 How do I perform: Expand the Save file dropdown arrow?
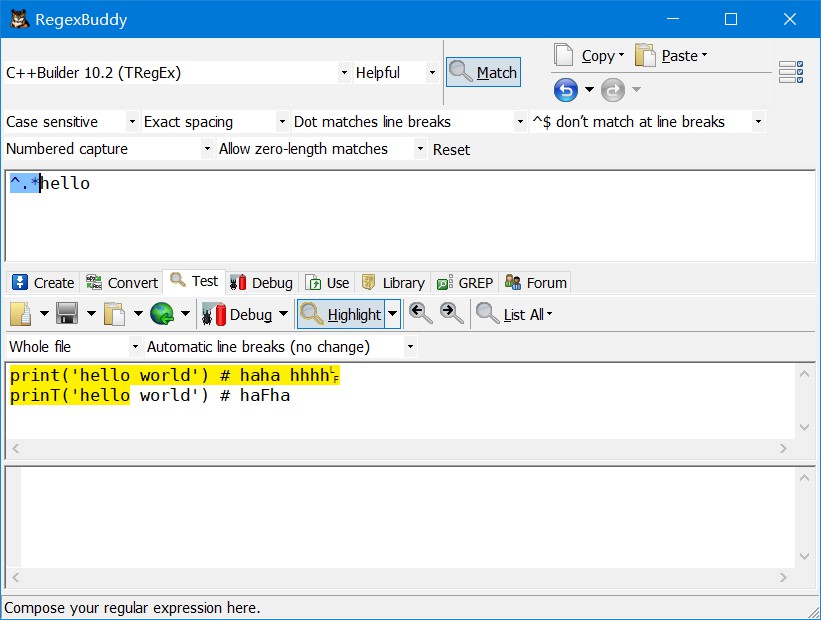pos(92,314)
